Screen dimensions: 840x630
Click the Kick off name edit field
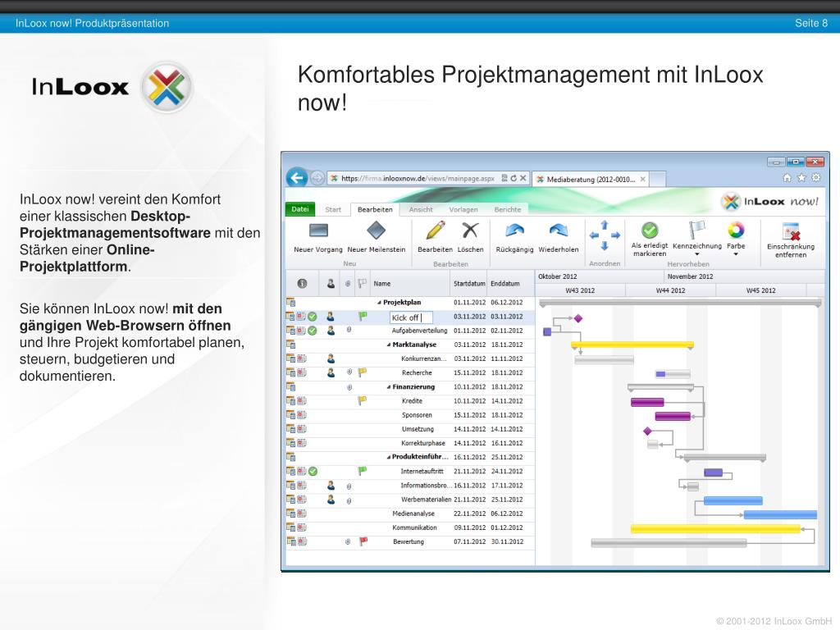pyautogui.click(x=411, y=317)
